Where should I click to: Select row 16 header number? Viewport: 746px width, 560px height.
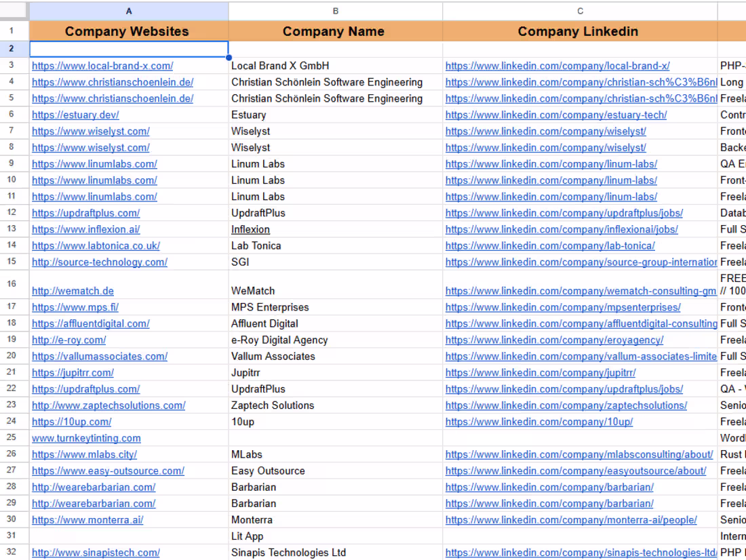coord(12,284)
